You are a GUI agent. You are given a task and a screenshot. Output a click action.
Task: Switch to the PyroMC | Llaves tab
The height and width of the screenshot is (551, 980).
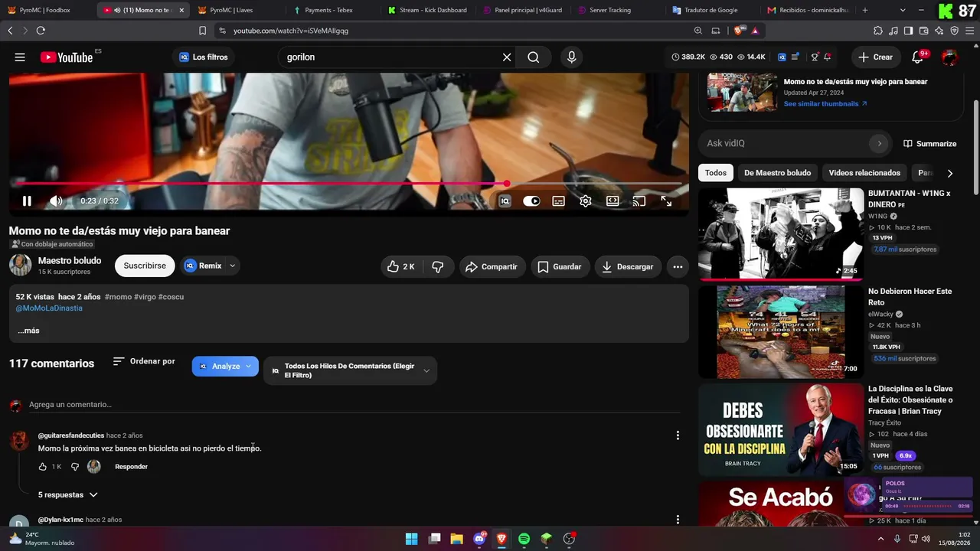[x=240, y=10]
